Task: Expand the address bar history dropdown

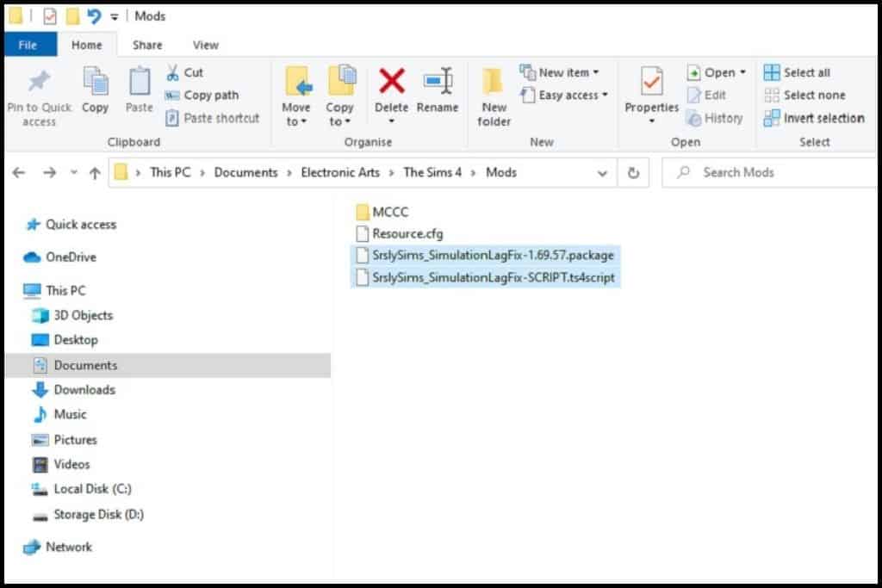Action: click(602, 173)
